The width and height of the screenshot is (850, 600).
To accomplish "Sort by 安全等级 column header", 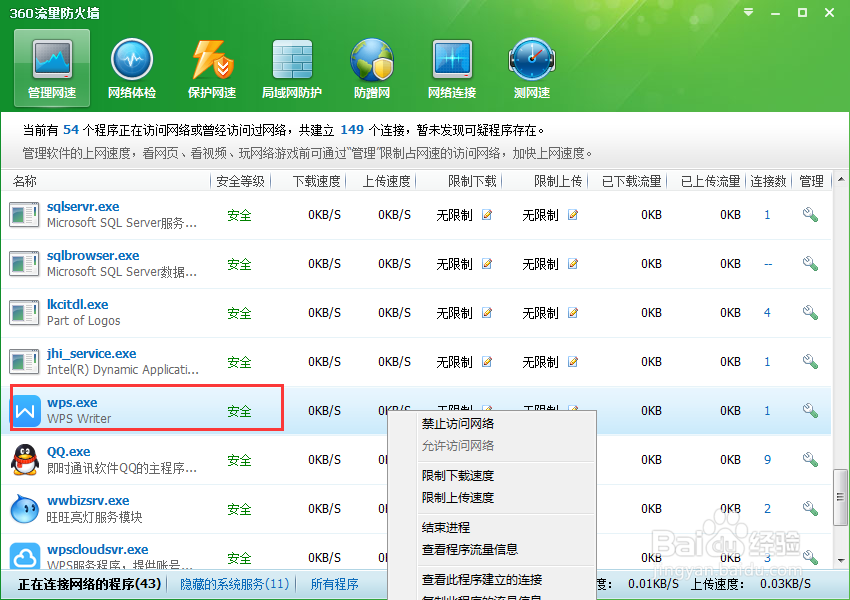I will tap(240, 181).
